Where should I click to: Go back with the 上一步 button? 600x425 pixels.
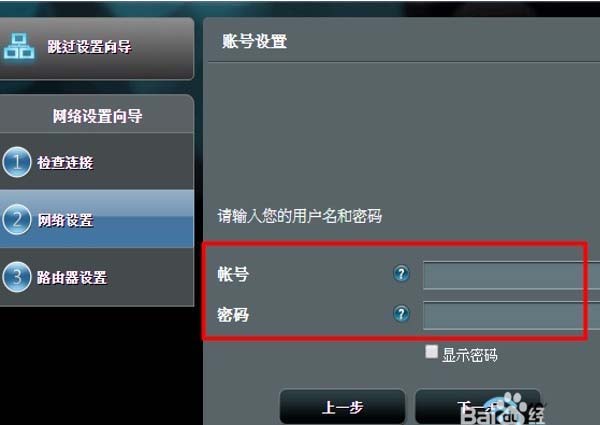click(342, 407)
